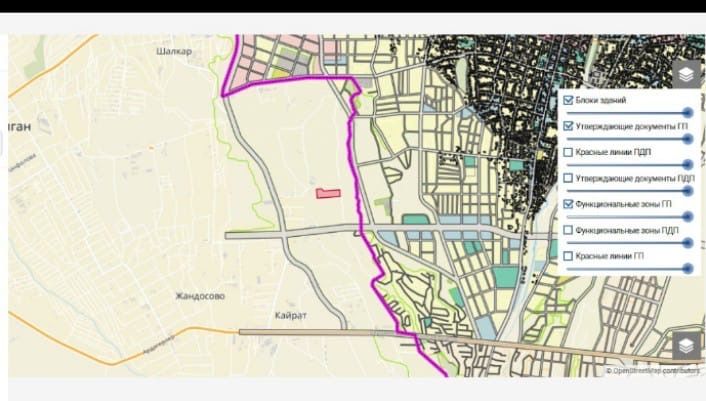Click the Красные линии ГП layer label

pos(610,256)
